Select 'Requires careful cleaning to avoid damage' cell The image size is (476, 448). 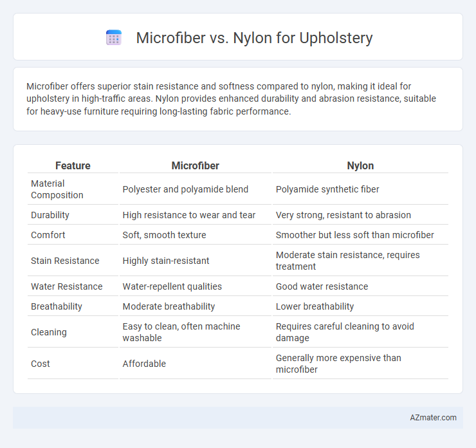(x=345, y=332)
